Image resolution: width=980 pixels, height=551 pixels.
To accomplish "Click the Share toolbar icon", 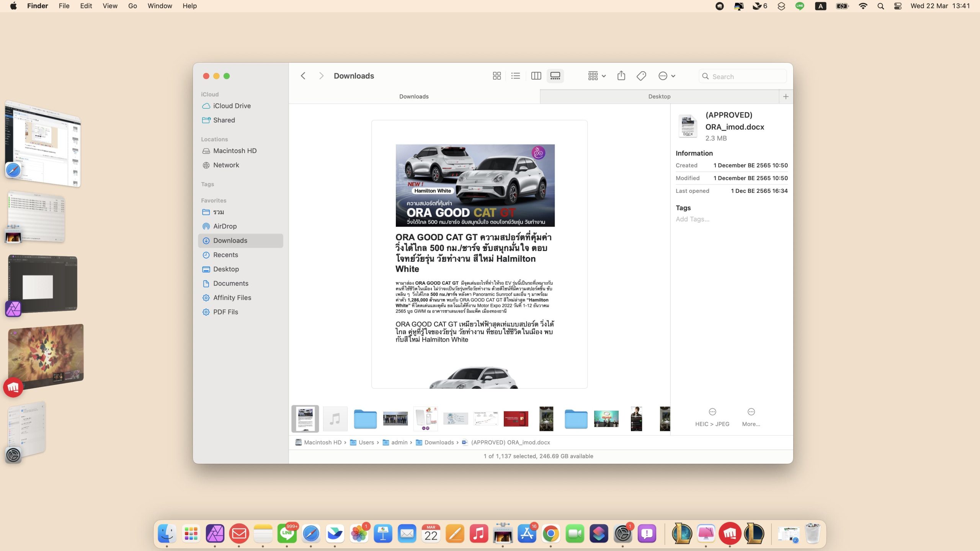I will [621, 76].
